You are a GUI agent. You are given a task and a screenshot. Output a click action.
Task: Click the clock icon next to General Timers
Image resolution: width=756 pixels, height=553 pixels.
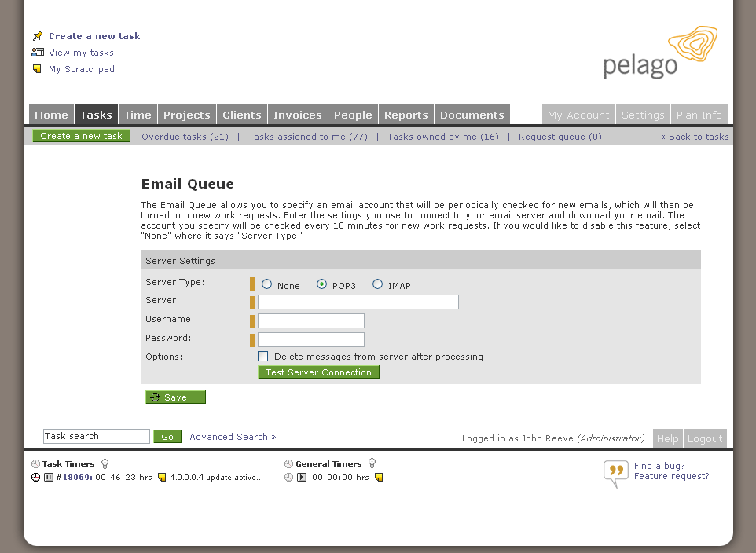pyautogui.click(x=288, y=463)
